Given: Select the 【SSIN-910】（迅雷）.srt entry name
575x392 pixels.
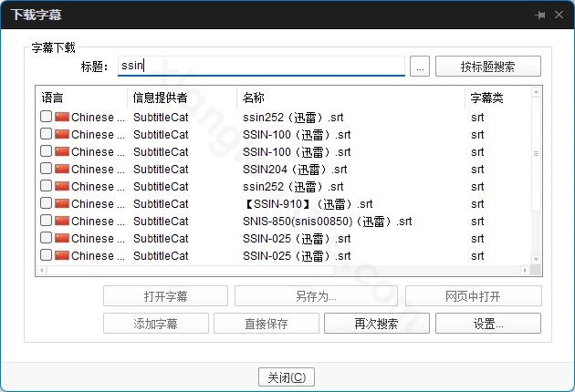Looking at the screenshot, I should click(308, 203).
